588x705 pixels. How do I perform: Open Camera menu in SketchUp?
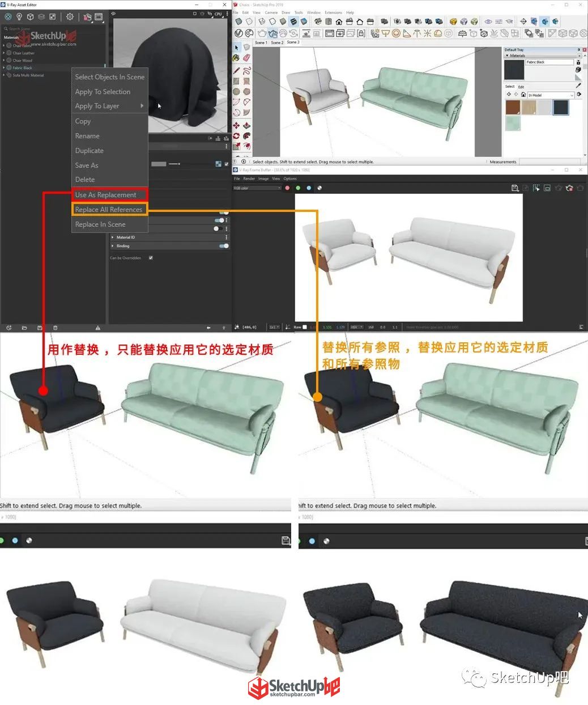click(271, 12)
